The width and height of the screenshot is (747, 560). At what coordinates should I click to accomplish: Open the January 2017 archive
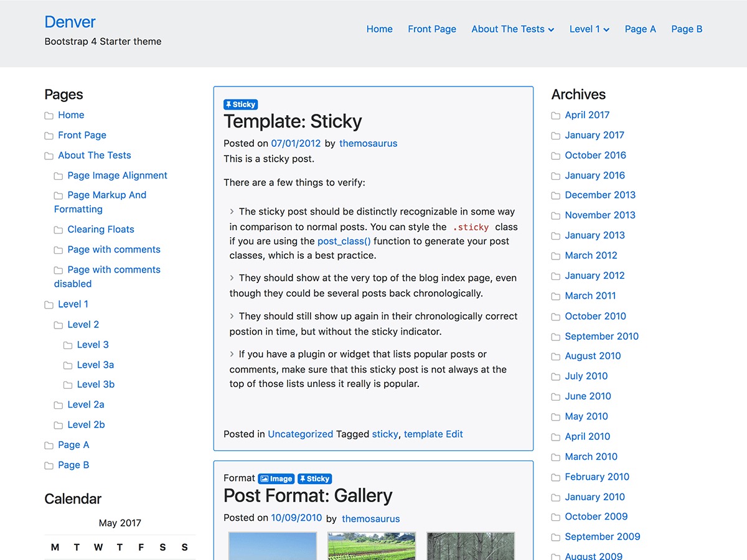coord(594,135)
